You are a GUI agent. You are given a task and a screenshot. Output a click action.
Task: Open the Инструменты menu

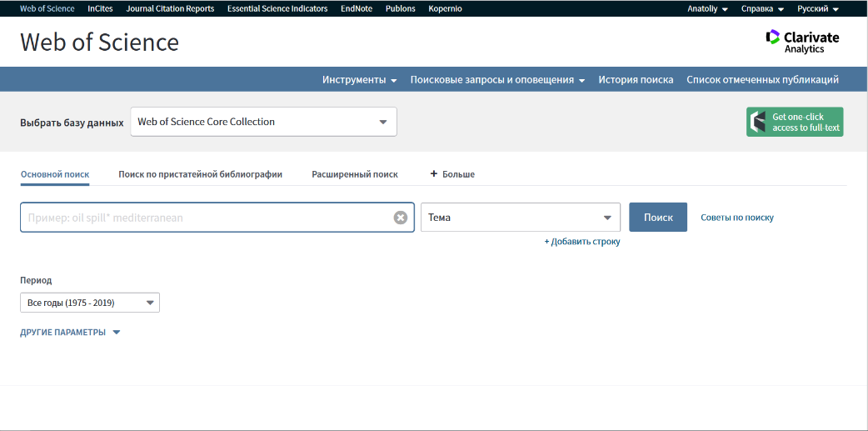359,80
